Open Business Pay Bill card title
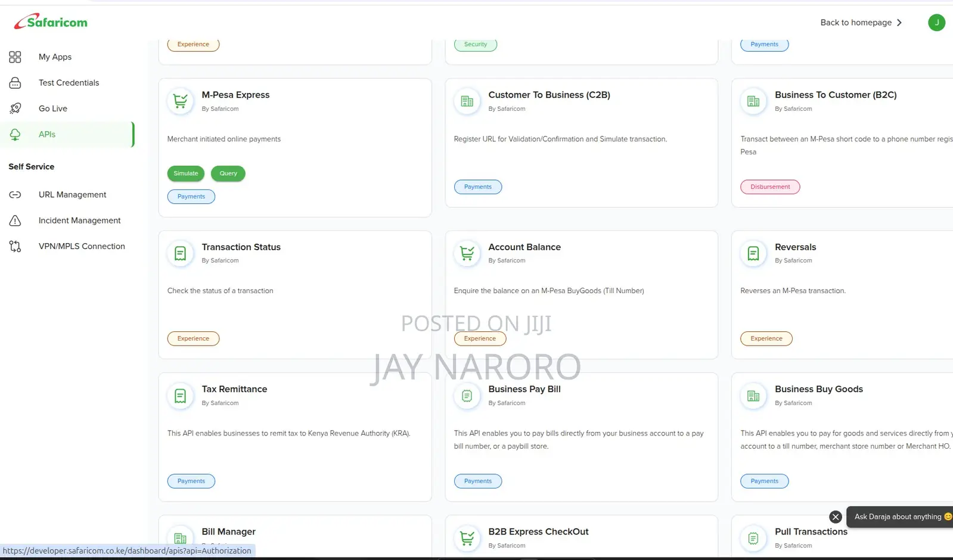Screen dimensions: 953x560 click(524, 389)
